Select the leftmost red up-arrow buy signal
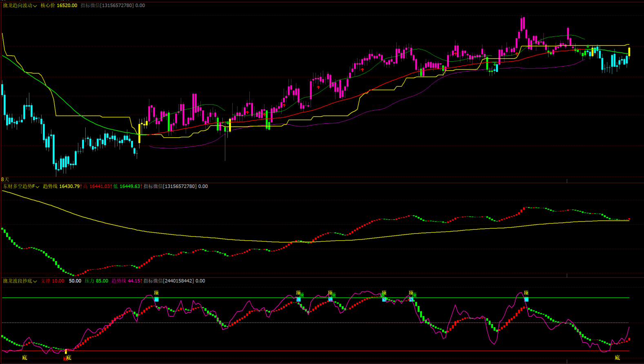The image size is (644, 364). pyautogui.click(x=247, y=112)
